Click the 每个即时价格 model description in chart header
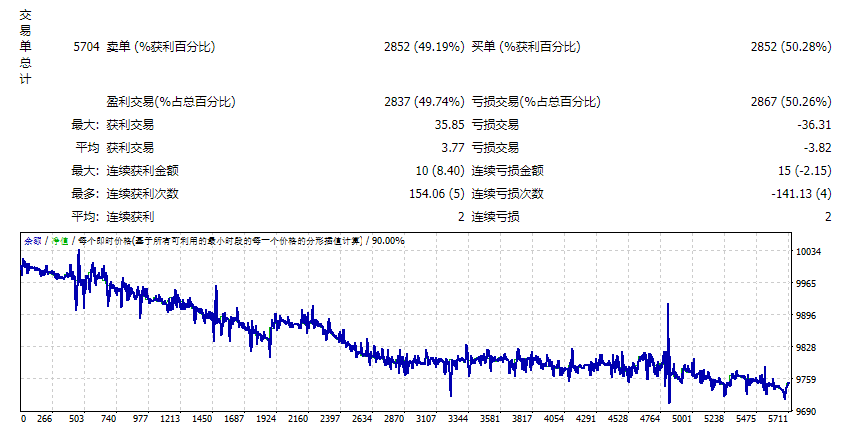 tap(220, 240)
